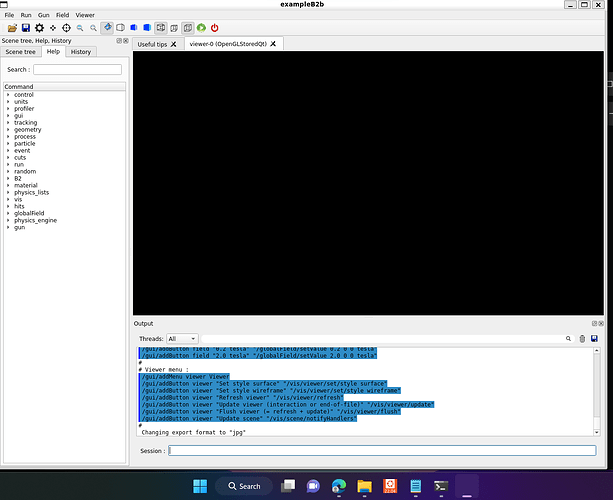
Task: Click the output scrollbar down arrow
Action: pyautogui.click(x=597, y=432)
